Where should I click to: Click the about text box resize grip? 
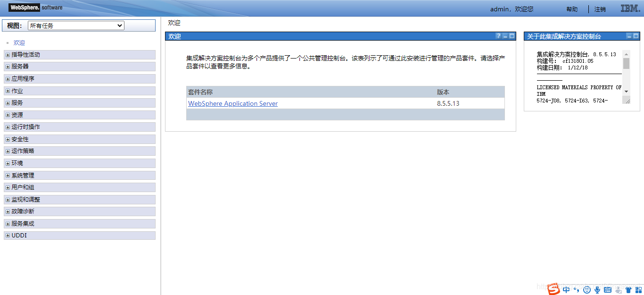626,100
